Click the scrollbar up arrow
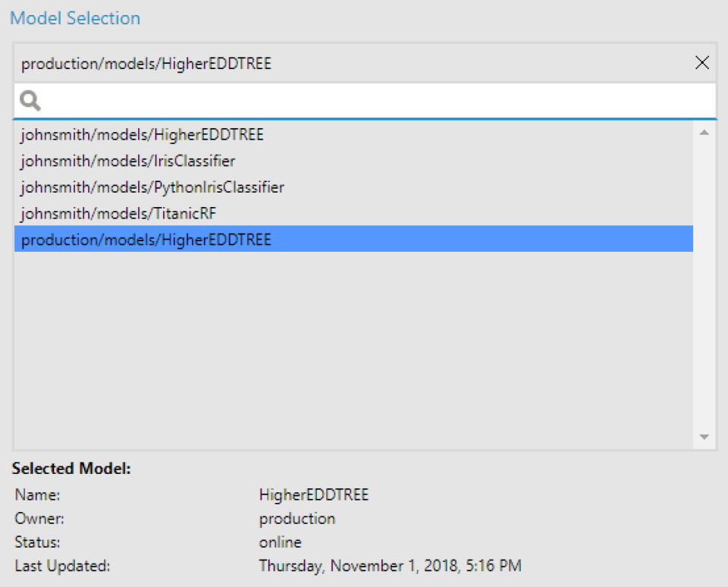Screen dimensions: 728x587 pyautogui.click(x=704, y=133)
